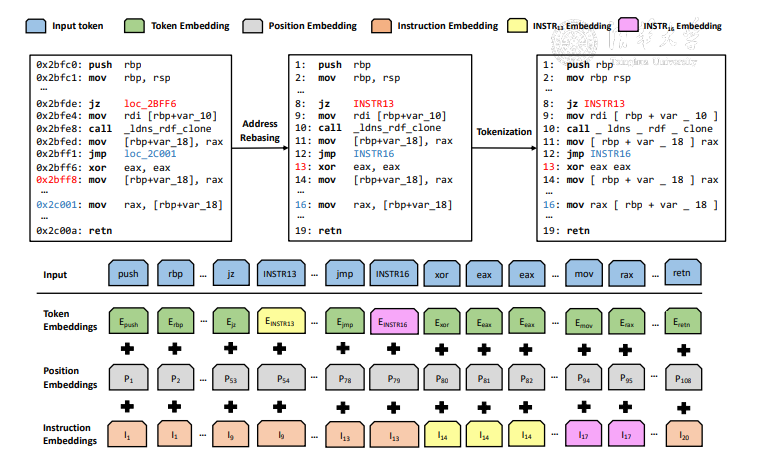Select the blue 'INSTR16' input token box
This screenshot has width=764, height=460.
(x=394, y=273)
